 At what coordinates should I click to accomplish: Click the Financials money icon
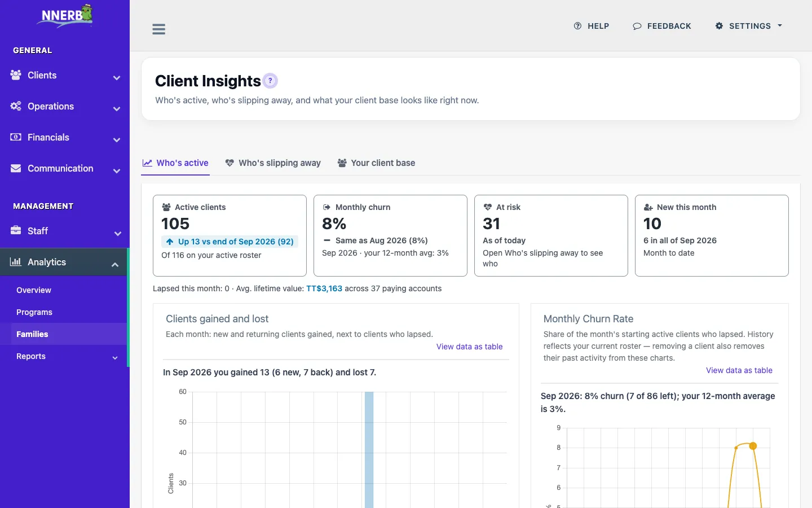click(16, 137)
